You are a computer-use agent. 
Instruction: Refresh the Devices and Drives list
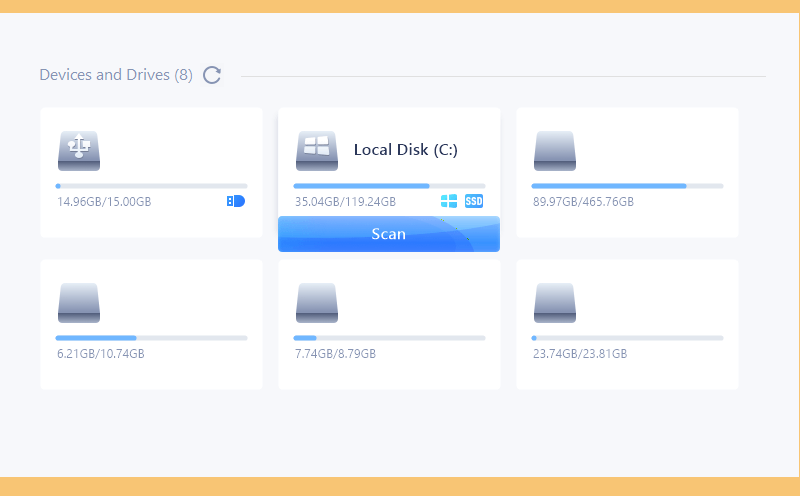(x=212, y=75)
